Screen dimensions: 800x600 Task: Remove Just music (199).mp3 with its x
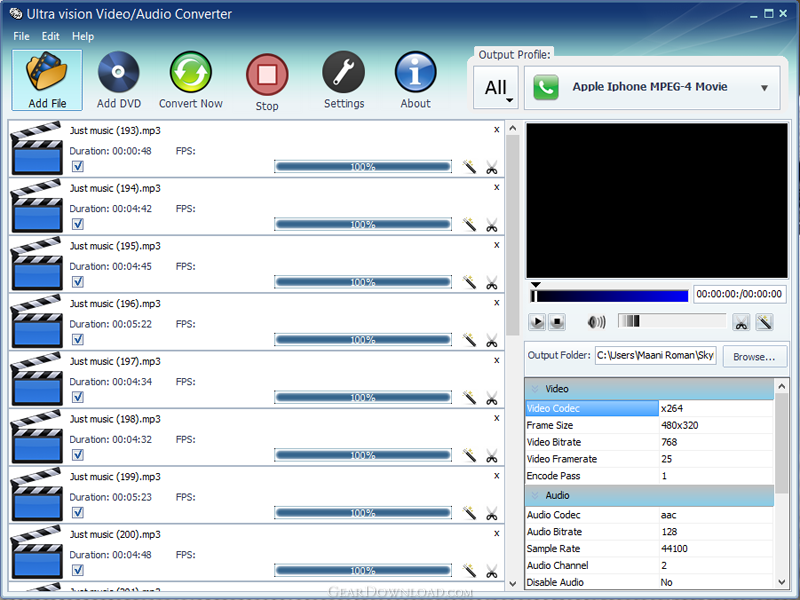click(496, 476)
